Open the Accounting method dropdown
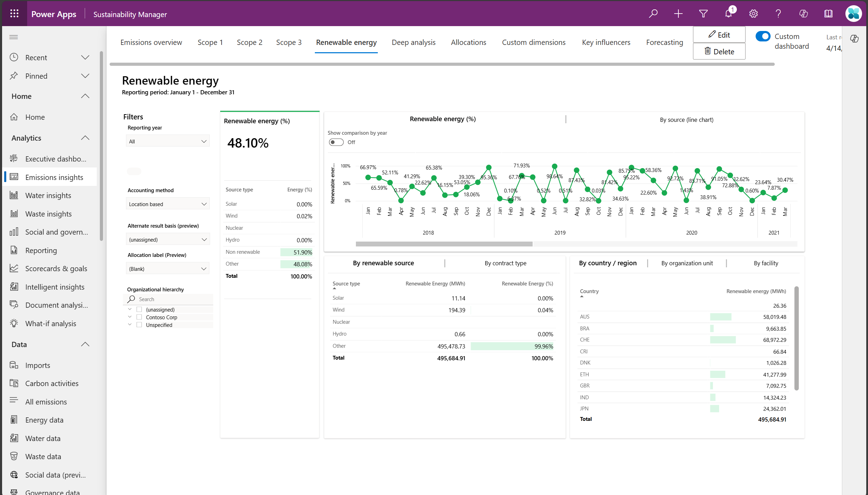This screenshot has height=495, width=868. coord(168,204)
